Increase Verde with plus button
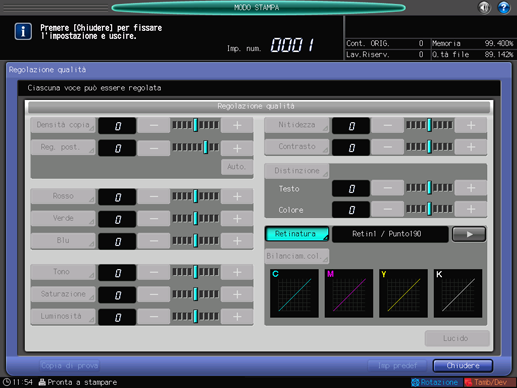This screenshot has width=517, height=388. pos(237,219)
